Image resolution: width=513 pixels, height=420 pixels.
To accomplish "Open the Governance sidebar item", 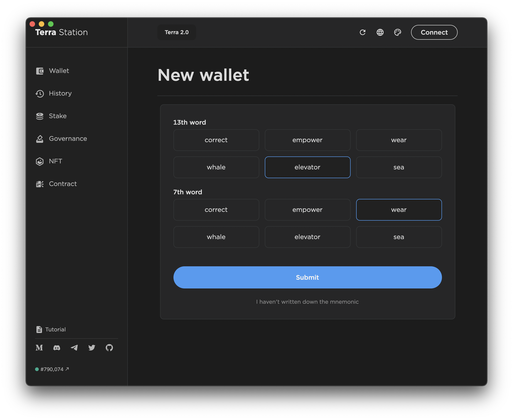I will point(68,139).
